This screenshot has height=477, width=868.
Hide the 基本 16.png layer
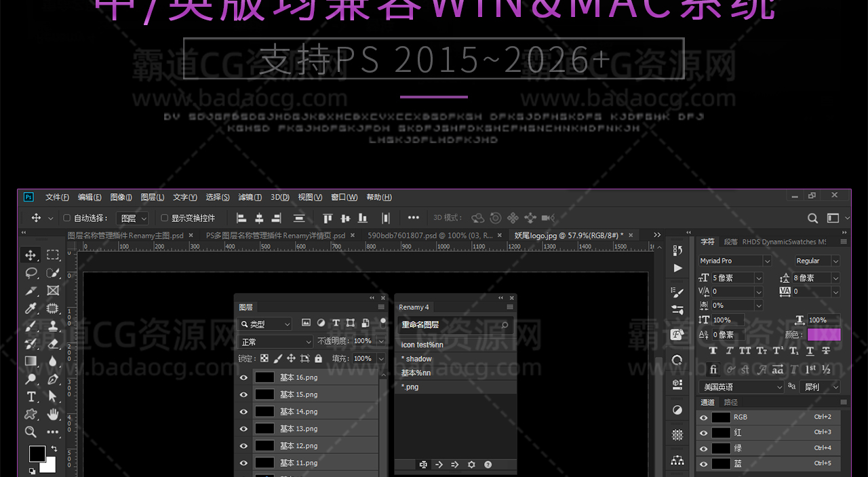coord(243,377)
